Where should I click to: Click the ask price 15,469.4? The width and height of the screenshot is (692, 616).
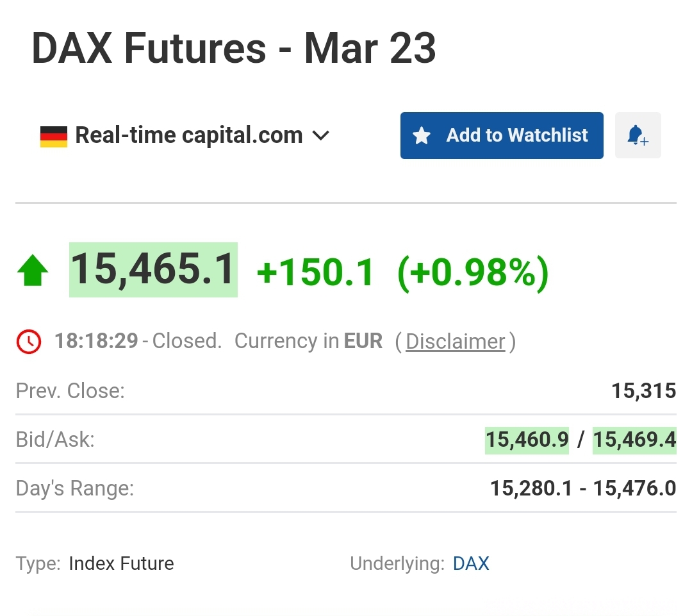coord(634,440)
